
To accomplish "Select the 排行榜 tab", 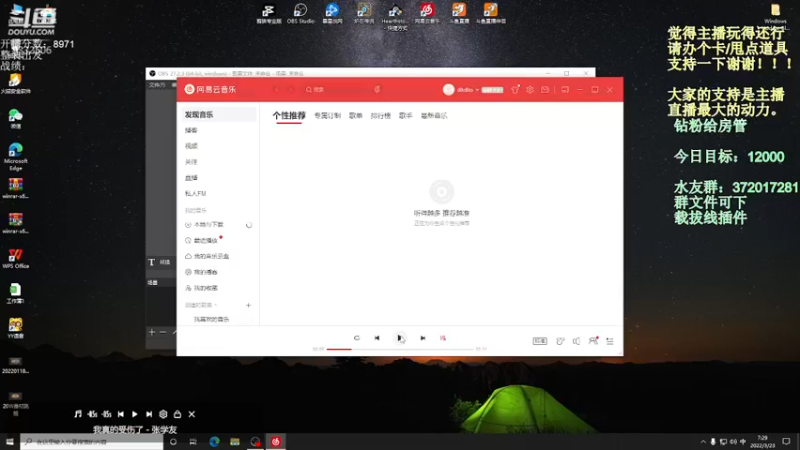I will point(381,116).
